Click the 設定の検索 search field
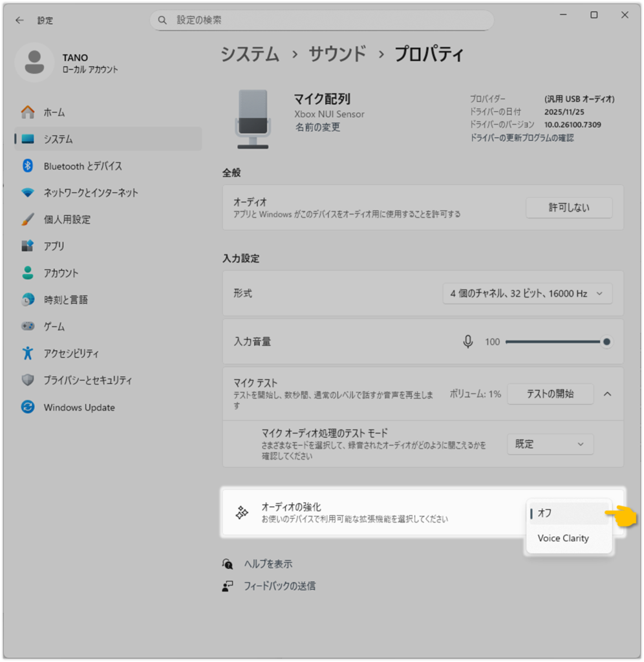The image size is (644, 662). [330, 20]
